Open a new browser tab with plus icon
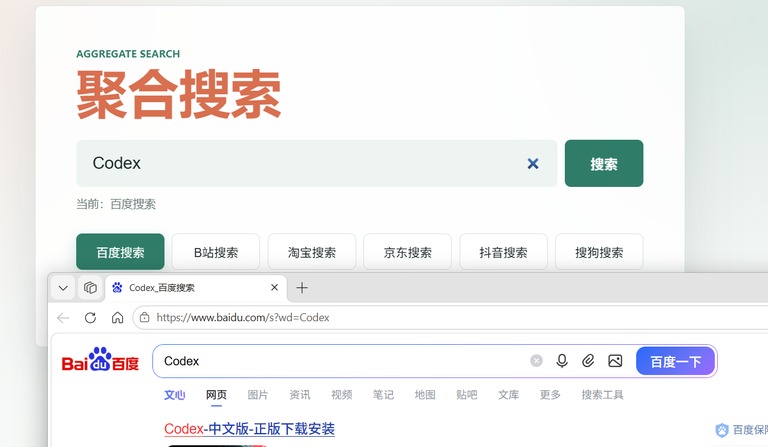This screenshot has height=447, width=768. [x=302, y=288]
